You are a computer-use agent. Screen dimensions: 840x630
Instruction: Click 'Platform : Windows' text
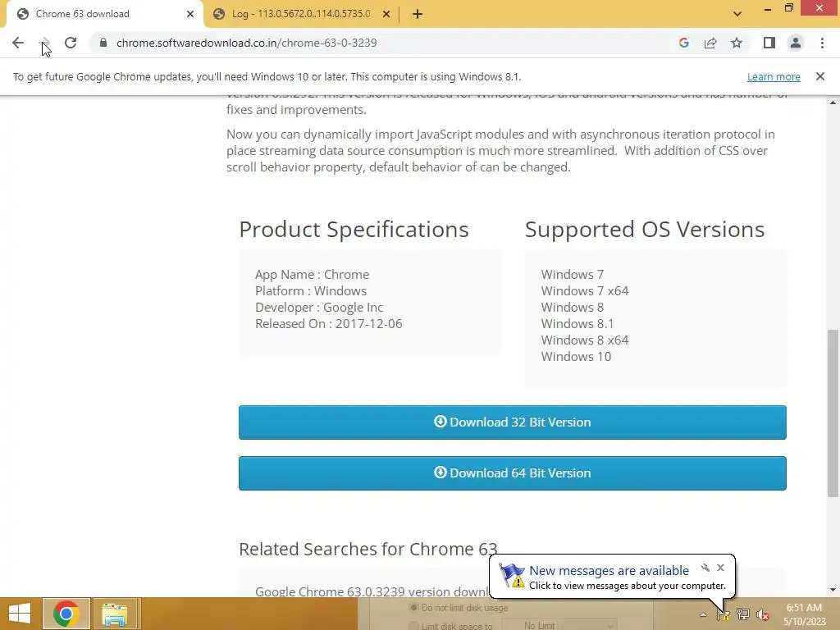point(311,291)
